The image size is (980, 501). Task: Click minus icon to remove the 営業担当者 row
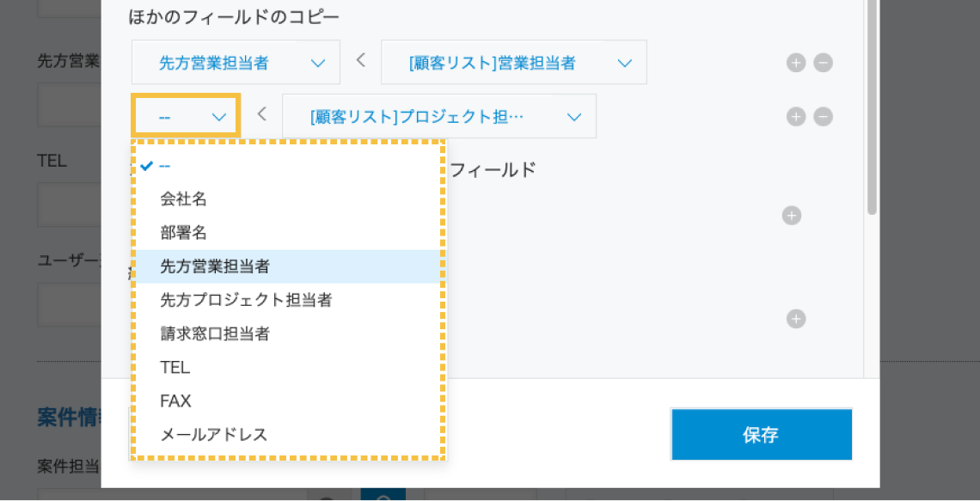(824, 62)
